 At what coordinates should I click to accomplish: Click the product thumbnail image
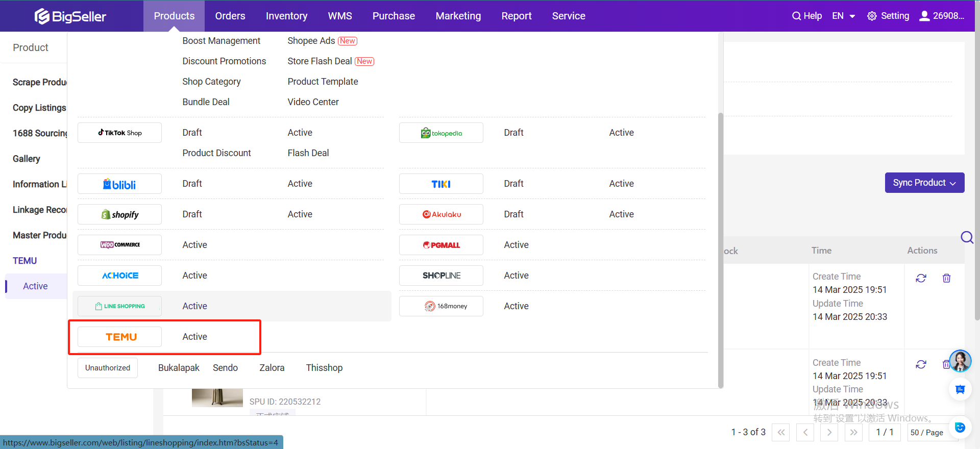[217, 398]
